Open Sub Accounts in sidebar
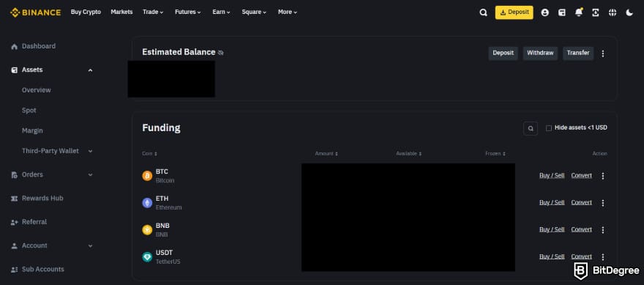Image resolution: width=644 pixels, height=285 pixels. click(x=43, y=270)
